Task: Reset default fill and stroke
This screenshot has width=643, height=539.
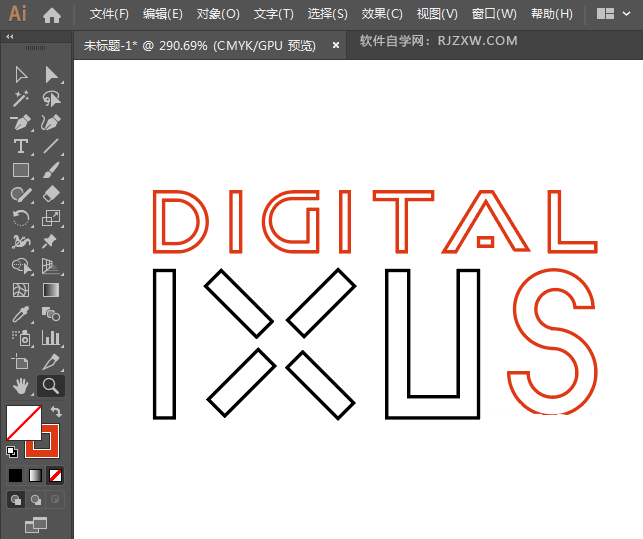Action: [x=12, y=452]
